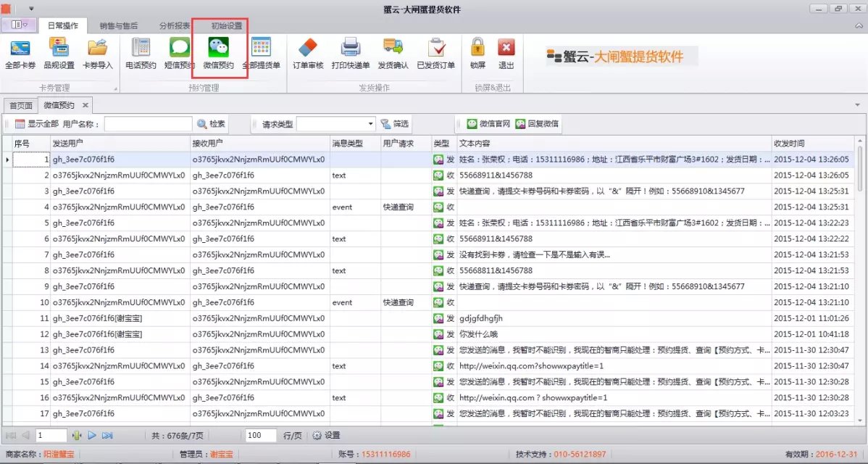The height and width of the screenshot is (464, 868).
Task: Click 显示全部 show all button
Action: coord(36,124)
